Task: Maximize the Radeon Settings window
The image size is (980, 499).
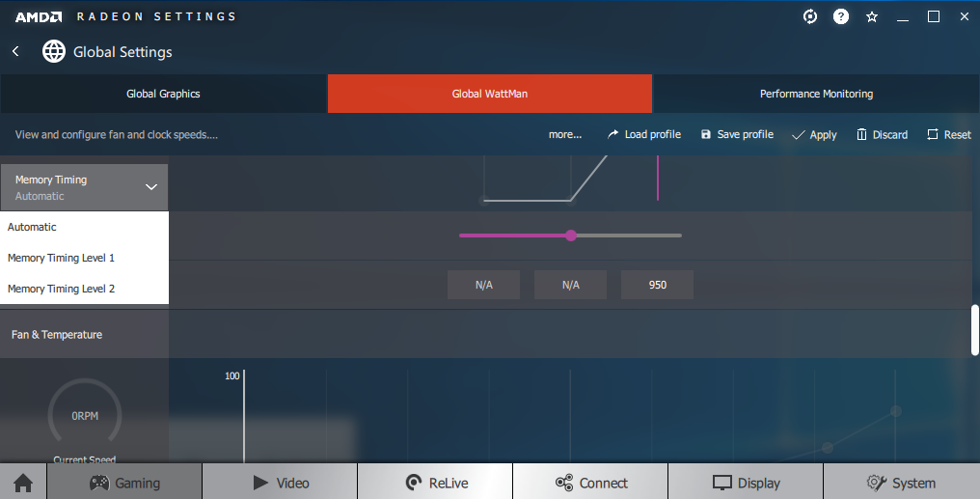Action: point(934,16)
